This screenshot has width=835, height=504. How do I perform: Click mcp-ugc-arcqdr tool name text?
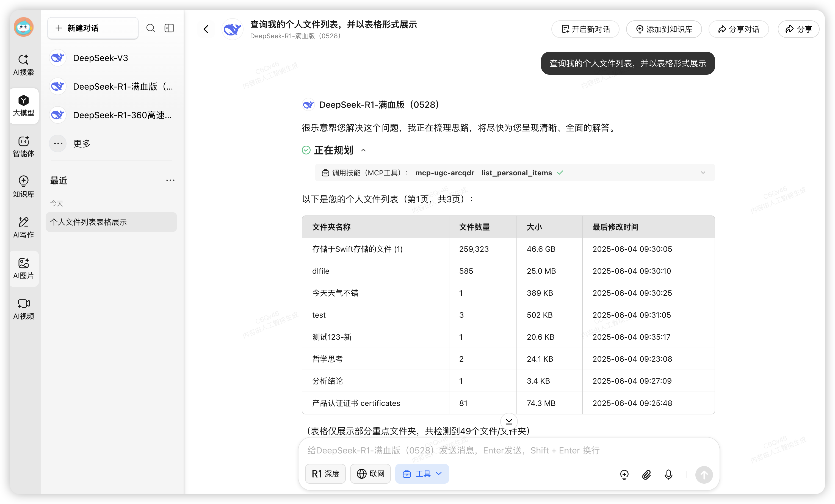444,173
